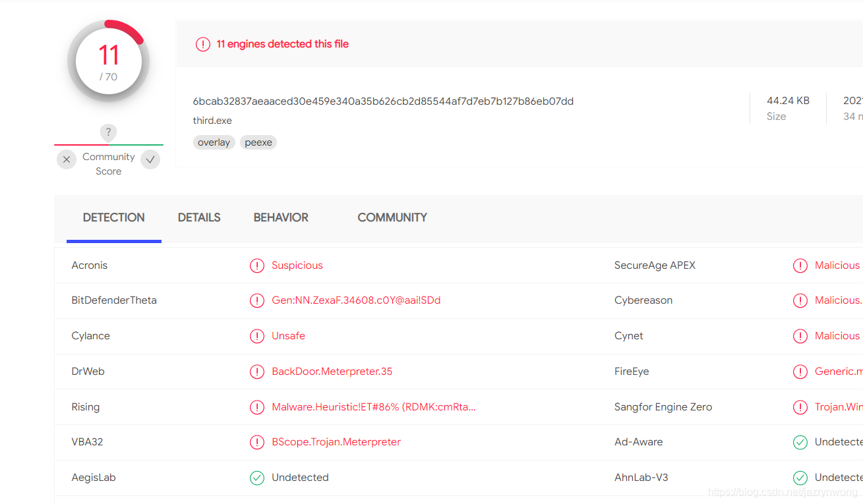Click the Gen:NN.ZexaF.34608 detection result
The image size is (863, 504).
[356, 300]
